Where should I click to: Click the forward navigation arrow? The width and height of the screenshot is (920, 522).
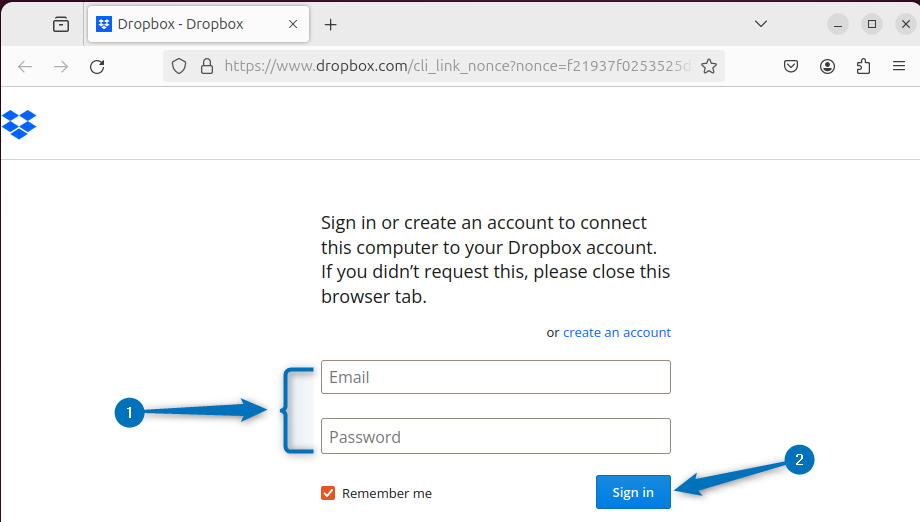click(x=61, y=67)
